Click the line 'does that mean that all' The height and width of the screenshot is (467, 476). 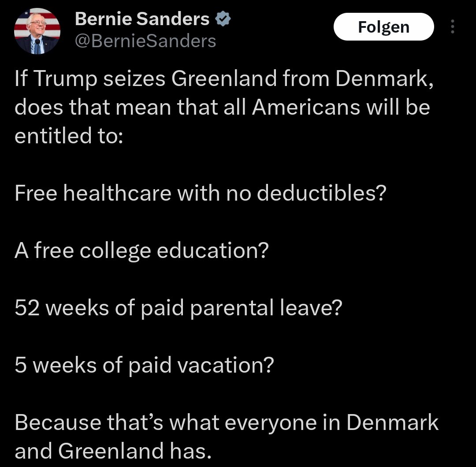tap(222, 108)
